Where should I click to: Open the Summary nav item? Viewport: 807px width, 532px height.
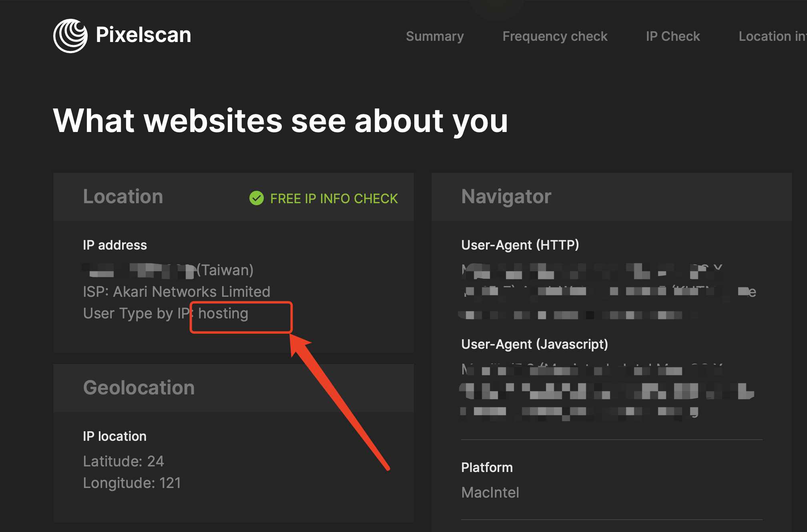coord(435,36)
